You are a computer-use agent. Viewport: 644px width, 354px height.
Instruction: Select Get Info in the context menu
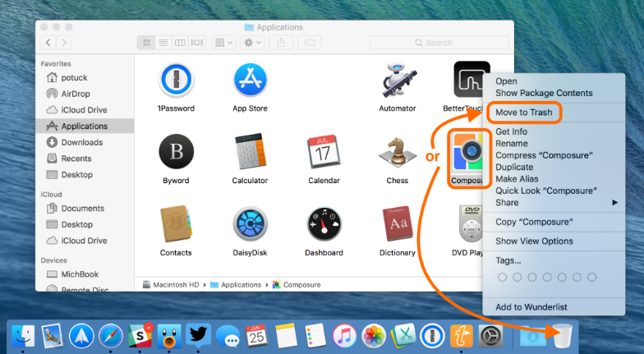[511, 131]
